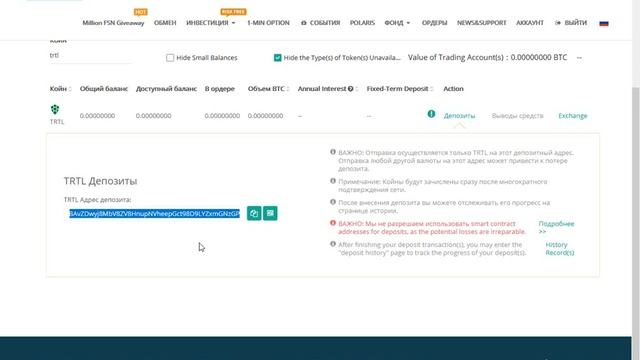Open NEWS&SUPPORT section

point(481,23)
